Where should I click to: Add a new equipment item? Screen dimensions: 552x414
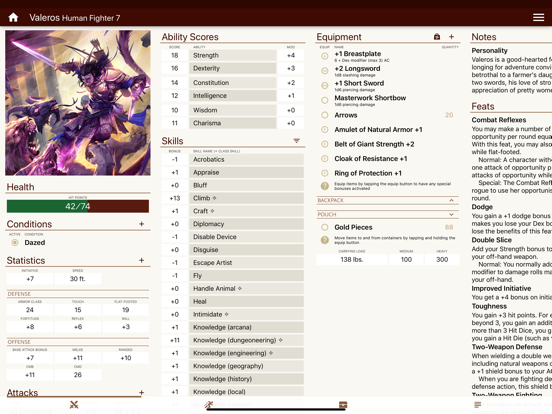point(452,37)
